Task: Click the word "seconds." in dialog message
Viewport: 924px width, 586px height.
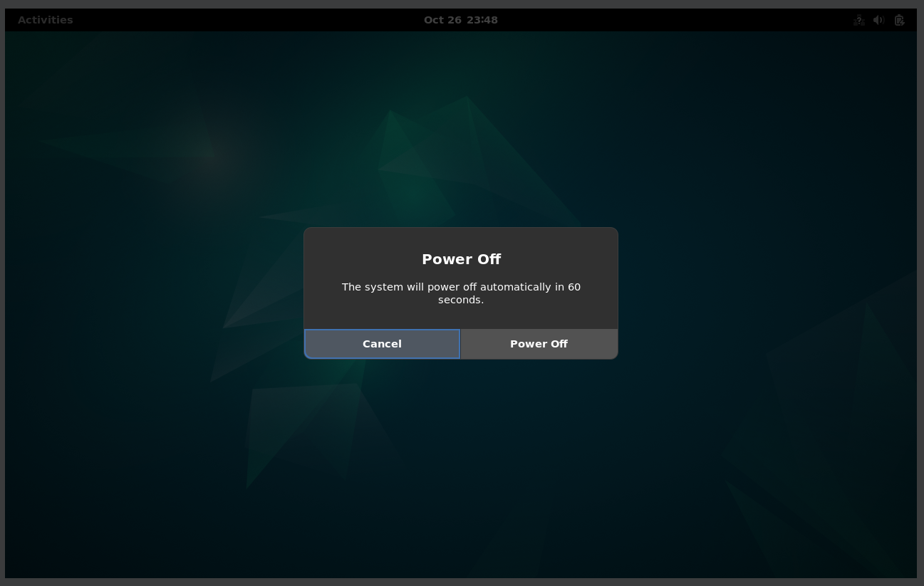Action: [x=461, y=300]
